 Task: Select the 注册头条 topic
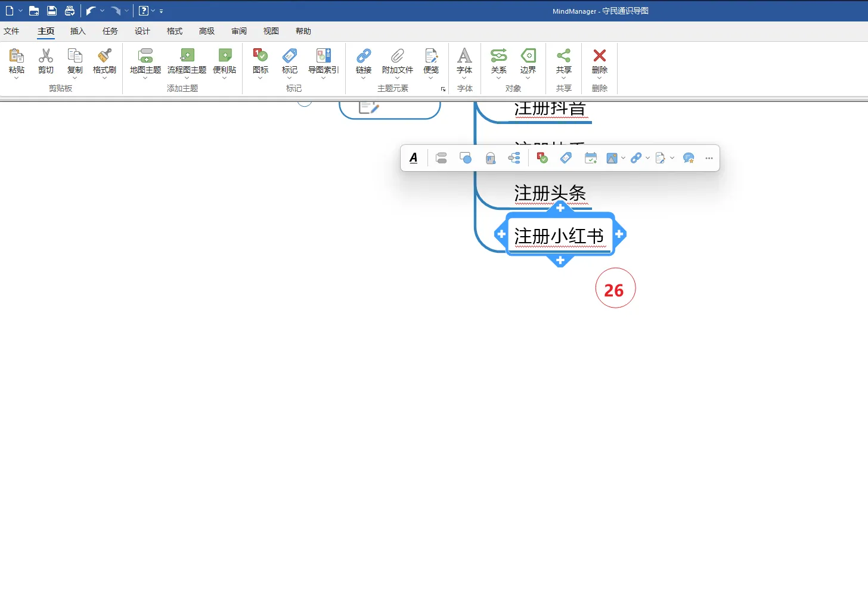(550, 193)
